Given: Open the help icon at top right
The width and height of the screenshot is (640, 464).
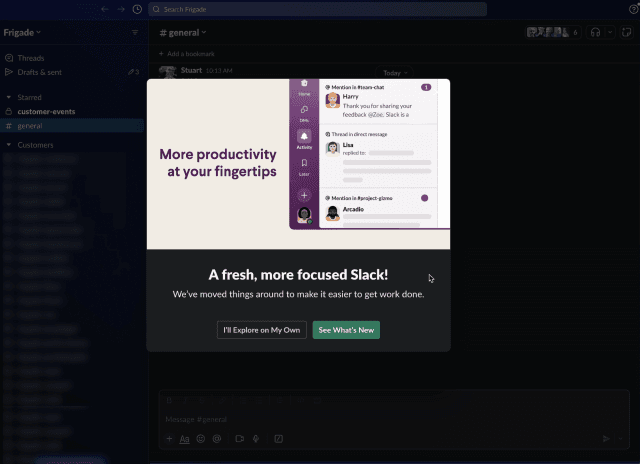Looking at the screenshot, I should click(633, 9).
